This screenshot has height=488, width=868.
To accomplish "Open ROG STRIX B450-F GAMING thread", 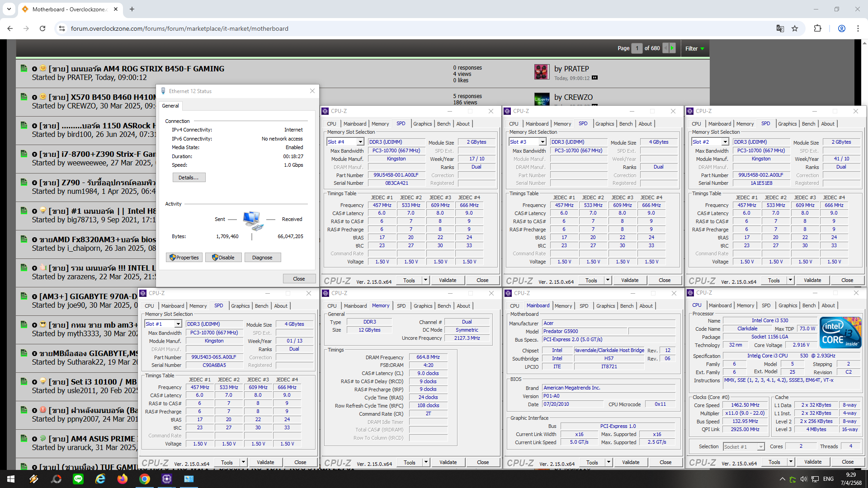I will (x=136, y=69).
